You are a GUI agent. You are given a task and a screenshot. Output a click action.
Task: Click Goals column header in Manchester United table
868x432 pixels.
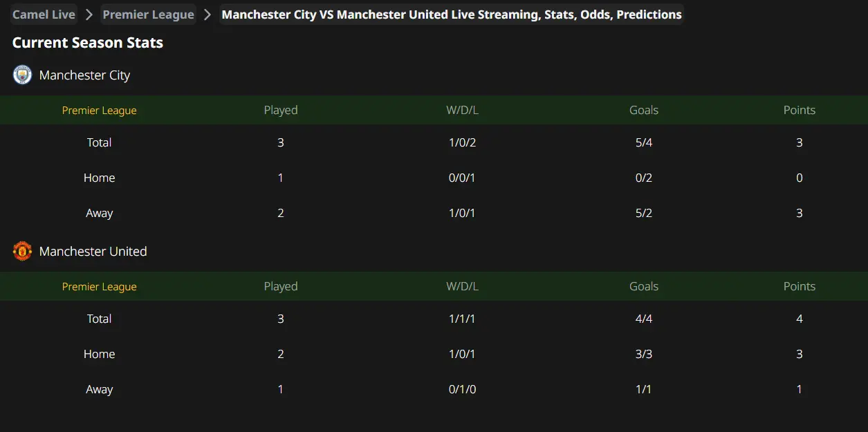[644, 287]
